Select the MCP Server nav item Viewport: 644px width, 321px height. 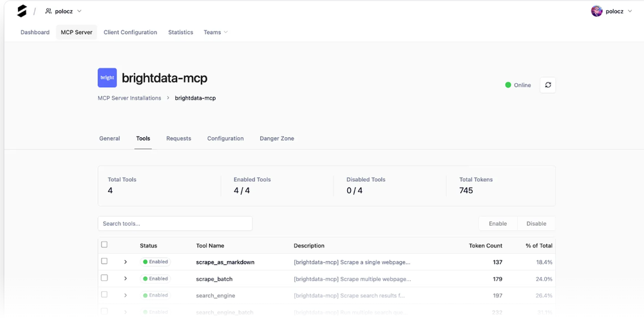tap(77, 32)
